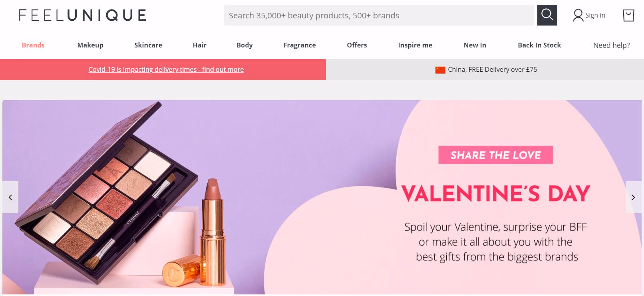Expand the Skincare category
The width and height of the screenshot is (644, 296).
(x=148, y=45)
